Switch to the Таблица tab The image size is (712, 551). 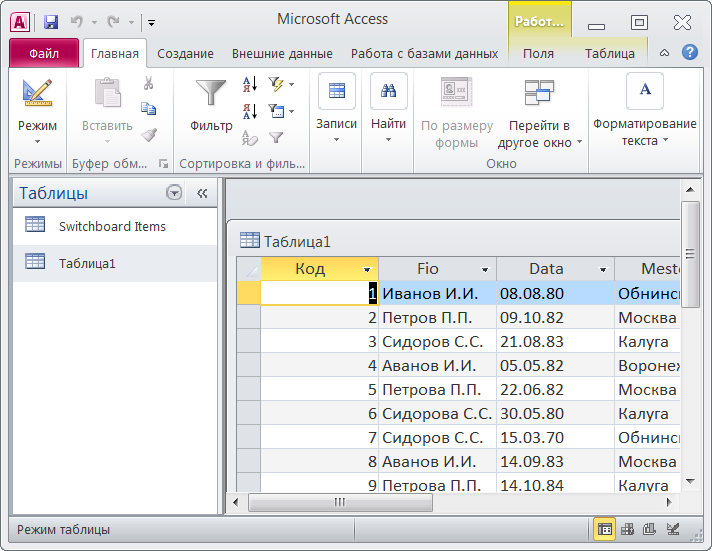609,54
